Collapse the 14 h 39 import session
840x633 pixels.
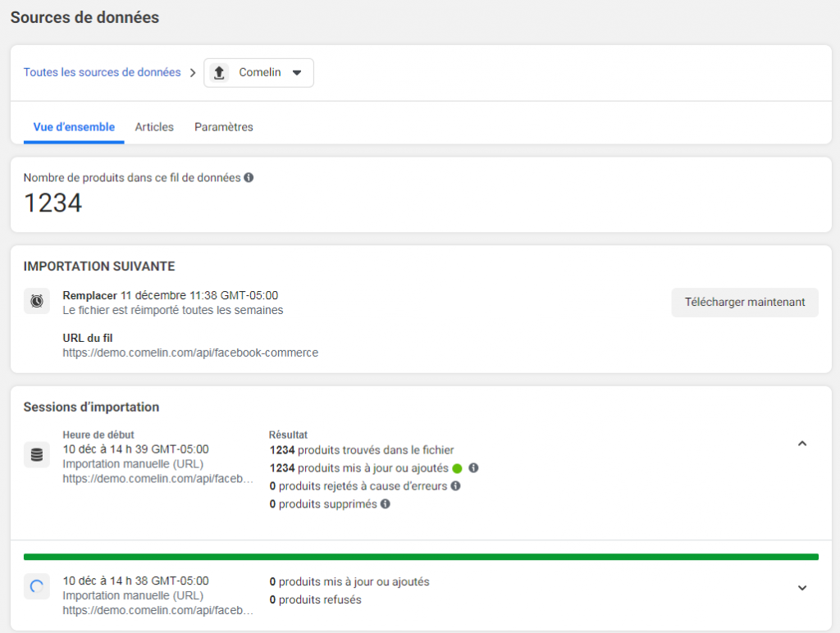802,444
